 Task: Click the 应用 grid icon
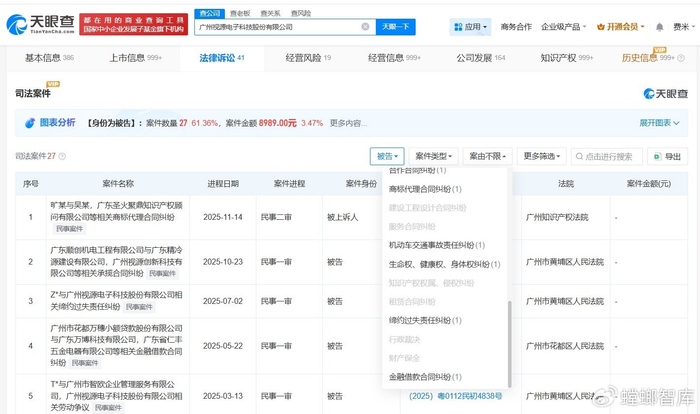459,27
